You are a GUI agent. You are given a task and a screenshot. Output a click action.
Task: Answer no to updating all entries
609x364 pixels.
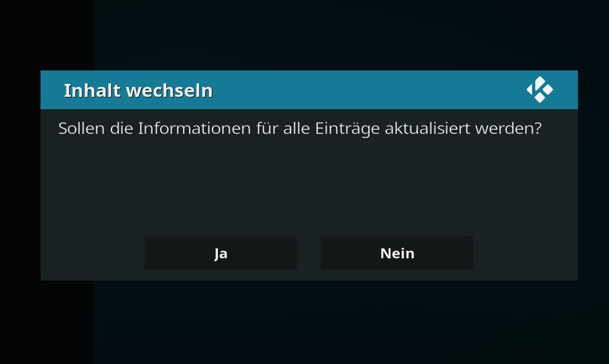[x=397, y=253]
